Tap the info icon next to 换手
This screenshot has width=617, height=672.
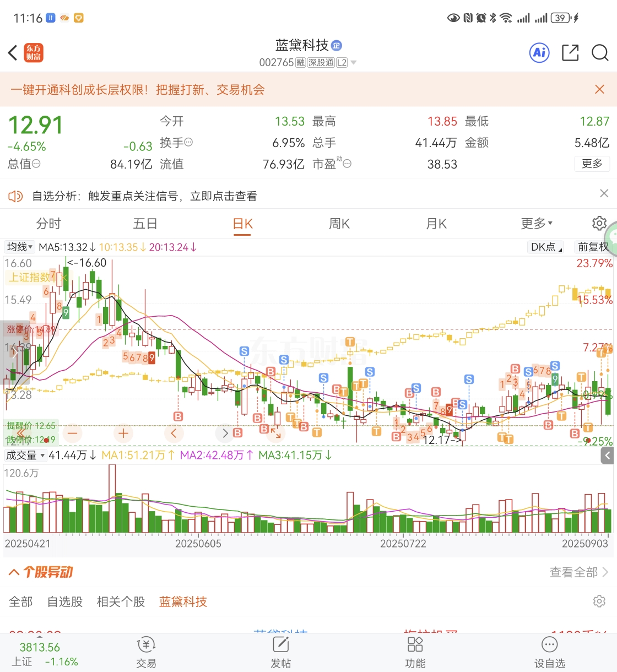coord(188,142)
